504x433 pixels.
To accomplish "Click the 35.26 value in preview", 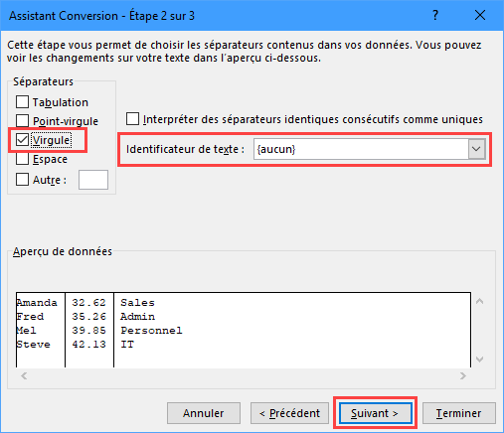I will pos(88,317).
